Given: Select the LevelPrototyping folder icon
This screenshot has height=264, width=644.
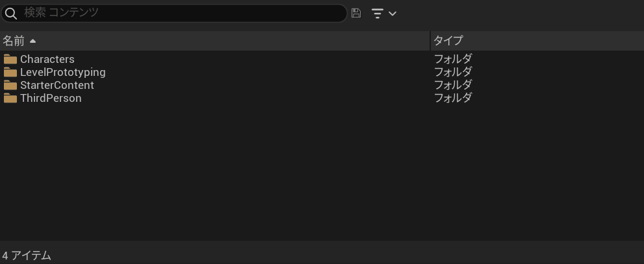Looking at the screenshot, I should coord(10,73).
